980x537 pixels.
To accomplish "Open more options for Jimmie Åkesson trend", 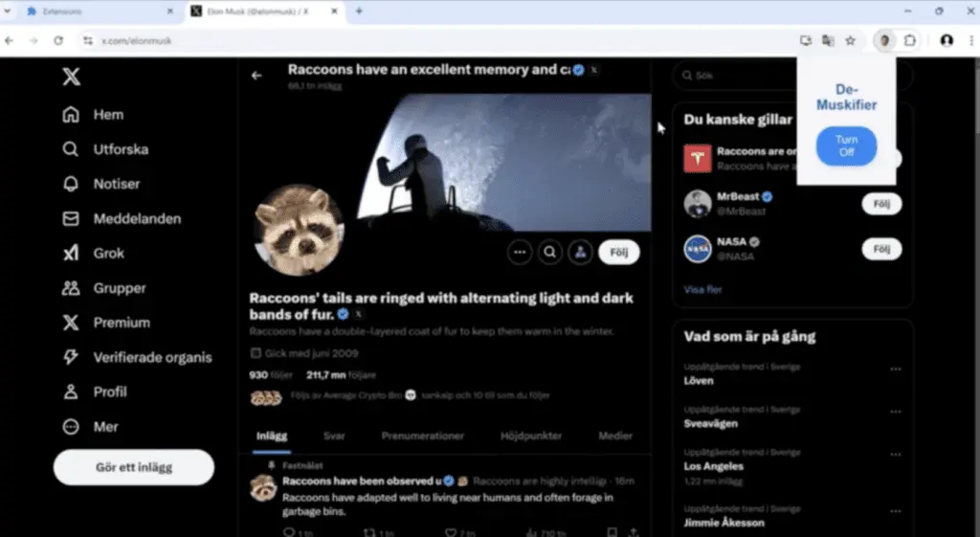I will click(896, 511).
